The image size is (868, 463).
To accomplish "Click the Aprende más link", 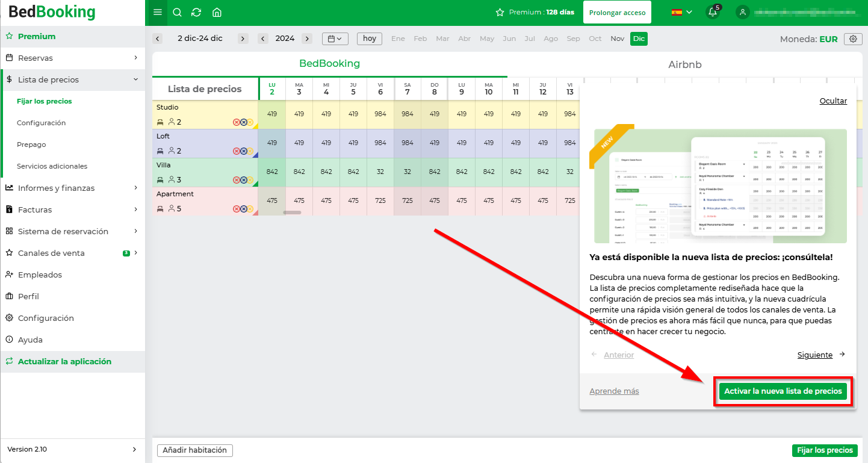I will [614, 391].
